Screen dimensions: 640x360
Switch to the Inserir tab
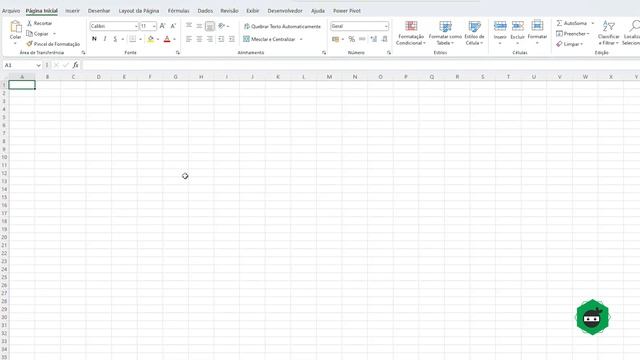(x=73, y=11)
